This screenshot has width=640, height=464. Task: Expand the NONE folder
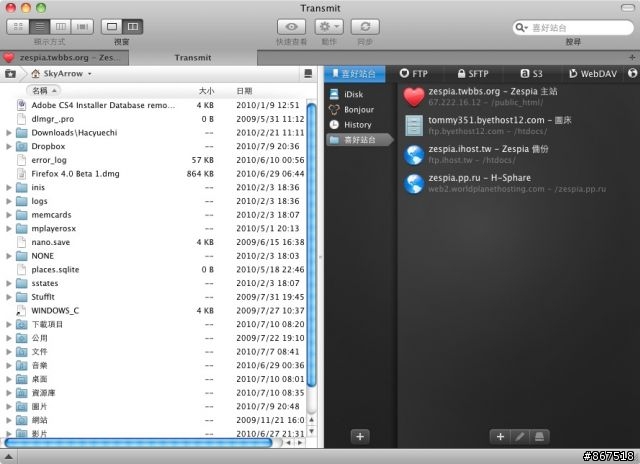9,256
